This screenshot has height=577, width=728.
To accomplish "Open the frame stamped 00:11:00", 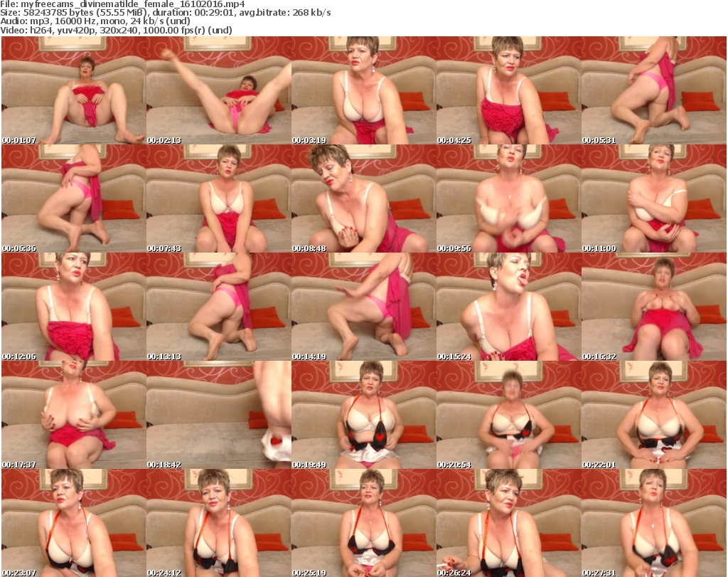I will pos(654,198).
